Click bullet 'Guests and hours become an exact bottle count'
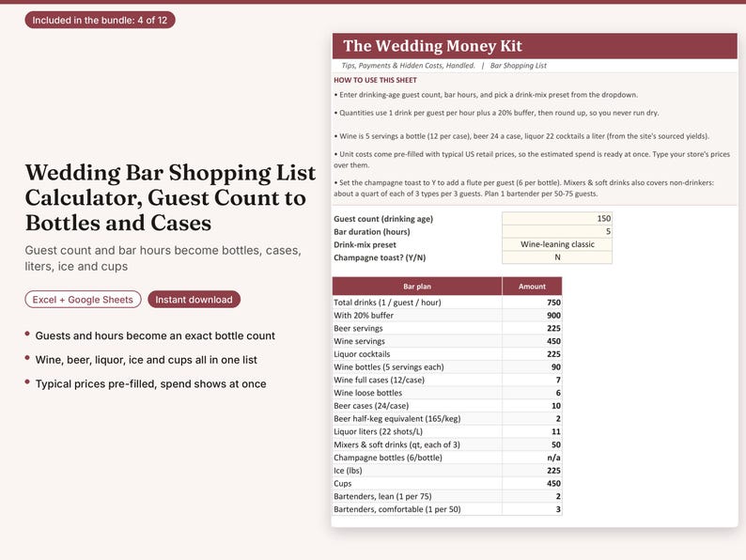Screen dimensions: 746x560 155,335
